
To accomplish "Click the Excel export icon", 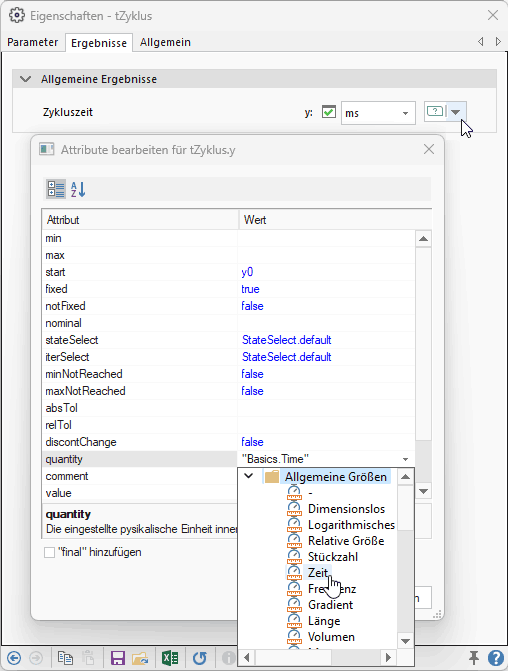I will tap(170, 657).
